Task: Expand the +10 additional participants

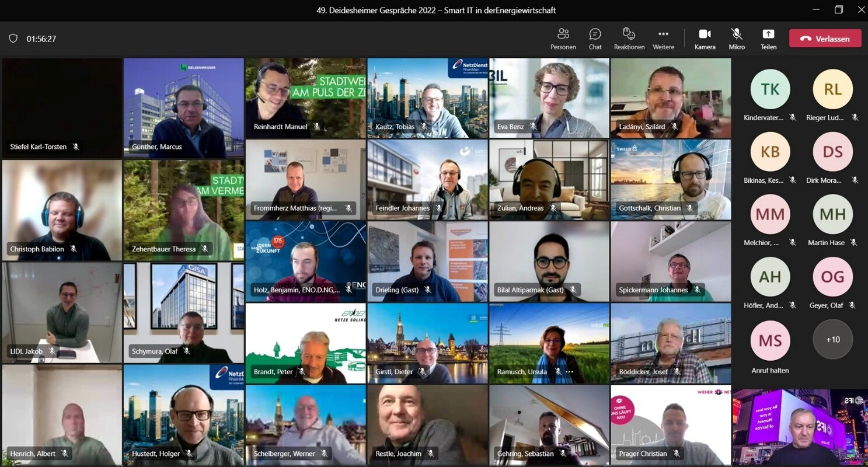Action: point(832,339)
